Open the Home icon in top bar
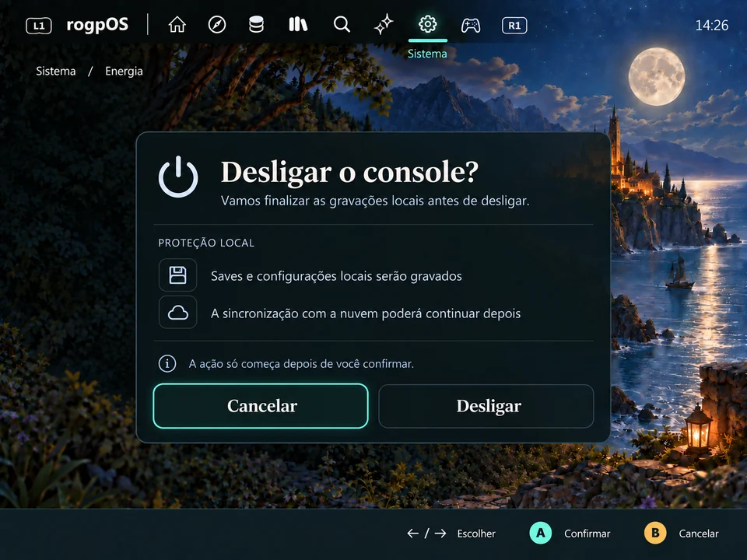The width and height of the screenshot is (747, 560). pos(177,24)
